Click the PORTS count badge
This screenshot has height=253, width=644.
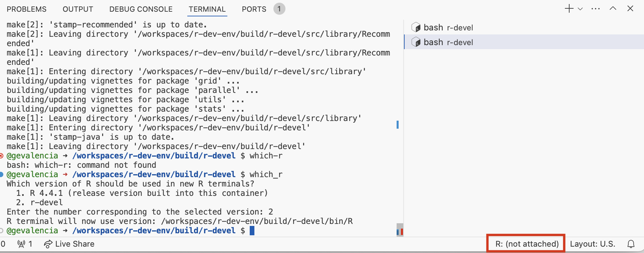pyautogui.click(x=279, y=9)
